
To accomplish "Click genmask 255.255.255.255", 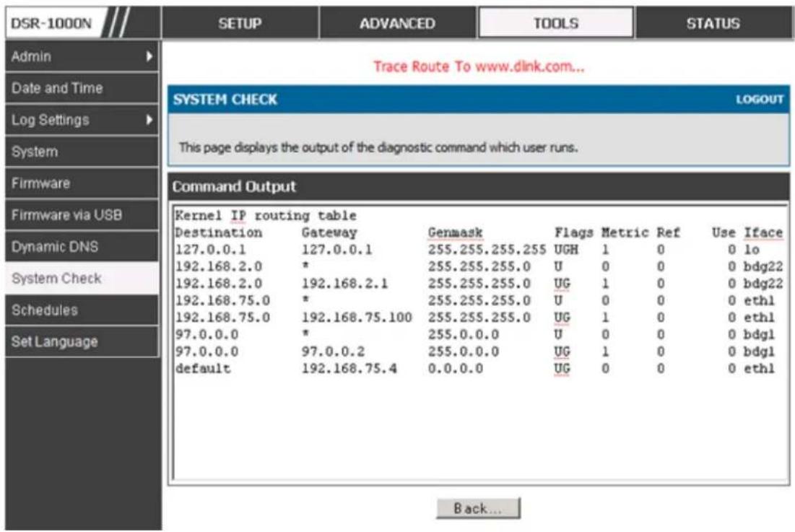I will point(487,250).
